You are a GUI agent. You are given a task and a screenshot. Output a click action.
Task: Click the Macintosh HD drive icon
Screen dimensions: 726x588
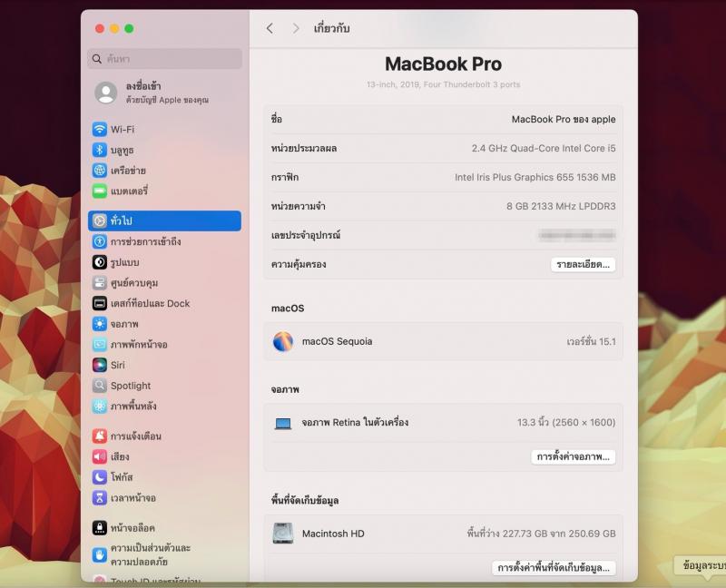(x=283, y=534)
